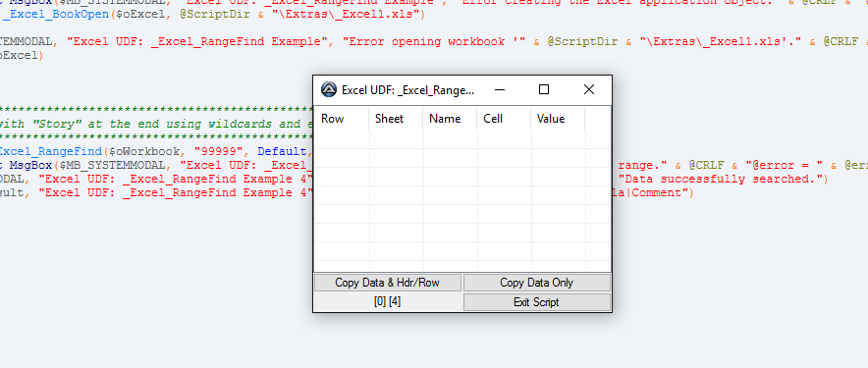
Task: Select the Name column header
Action: click(450, 119)
